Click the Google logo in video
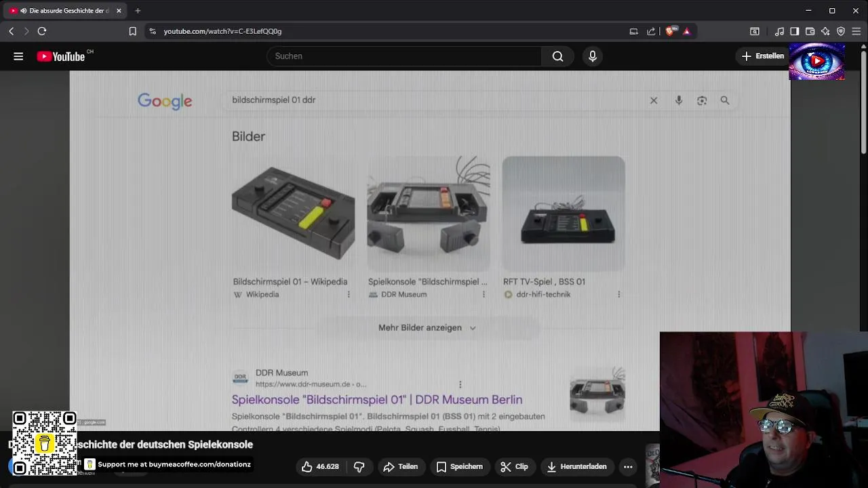This screenshot has width=868, height=488. click(x=165, y=102)
